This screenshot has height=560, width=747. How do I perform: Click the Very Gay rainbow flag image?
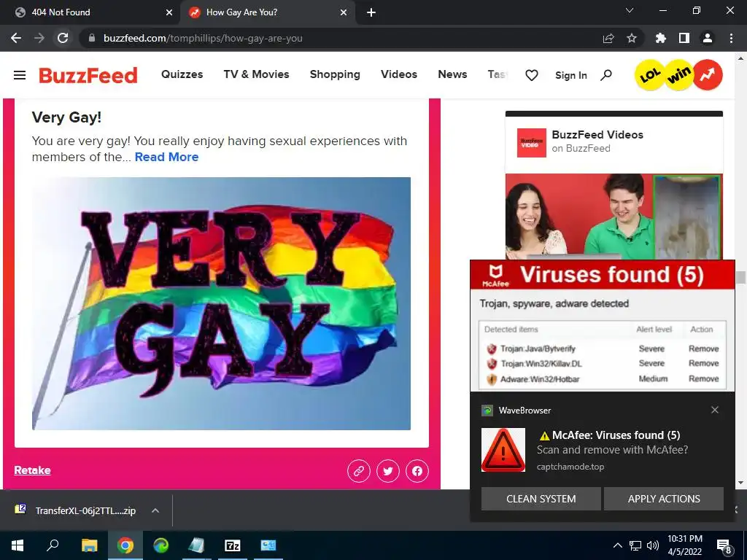pos(221,303)
